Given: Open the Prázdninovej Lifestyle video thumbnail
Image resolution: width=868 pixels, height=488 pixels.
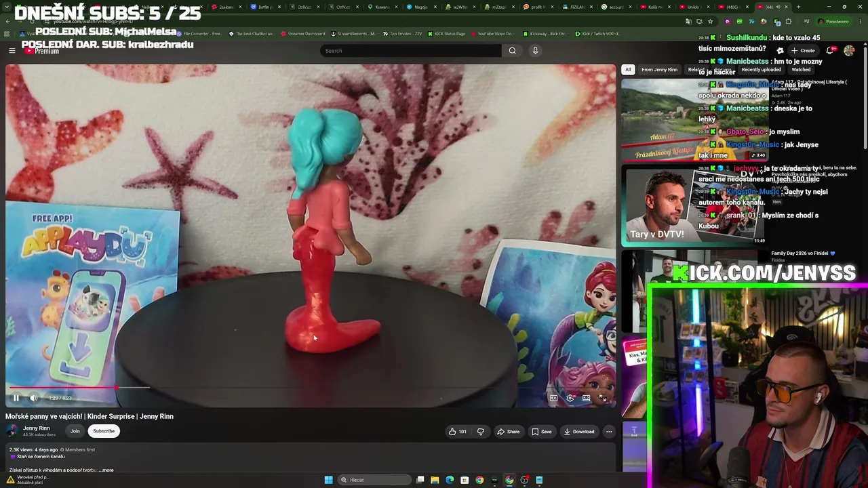Looking at the screenshot, I should [x=694, y=120].
